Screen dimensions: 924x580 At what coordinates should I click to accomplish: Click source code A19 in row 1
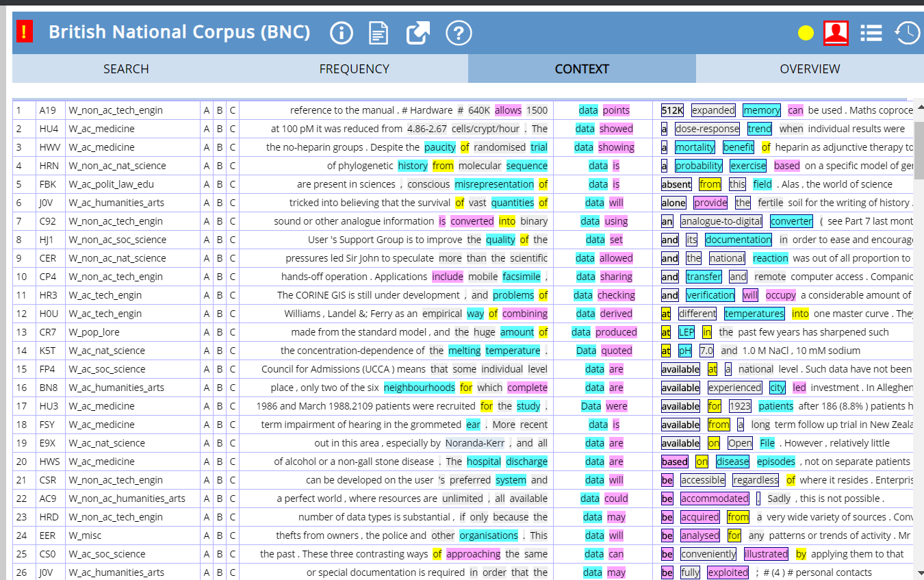pos(48,110)
